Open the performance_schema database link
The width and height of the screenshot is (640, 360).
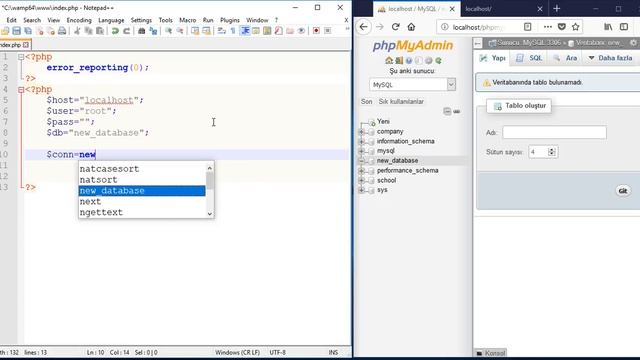[407, 171]
